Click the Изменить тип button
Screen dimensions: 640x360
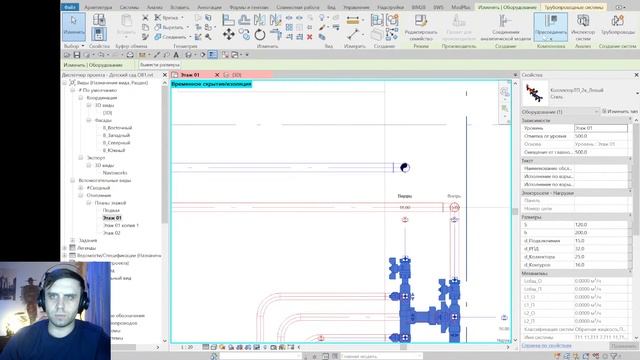(620, 111)
